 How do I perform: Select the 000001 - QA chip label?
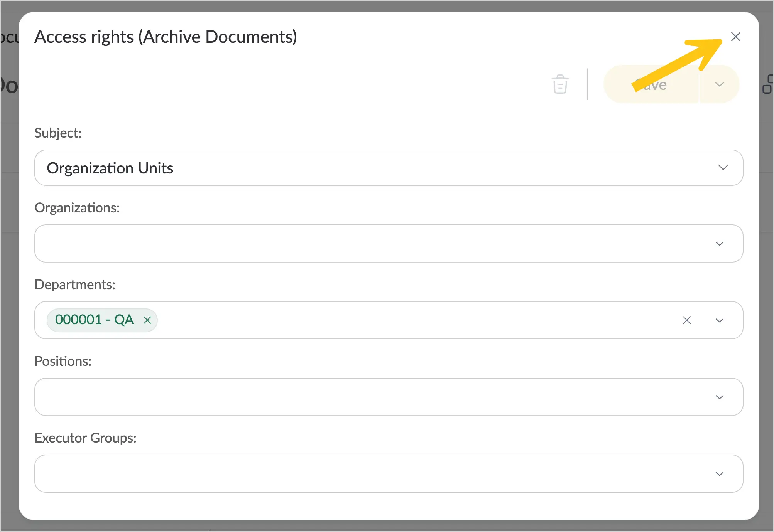[94, 320]
